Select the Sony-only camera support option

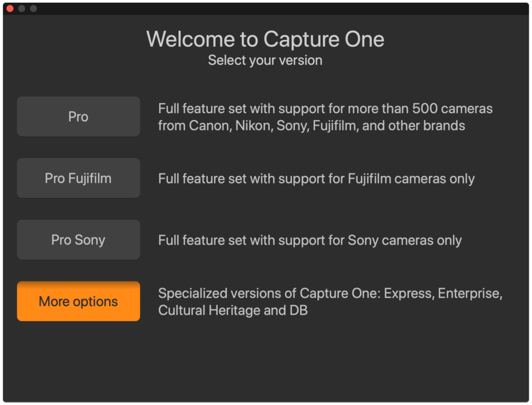coord(78,240)
